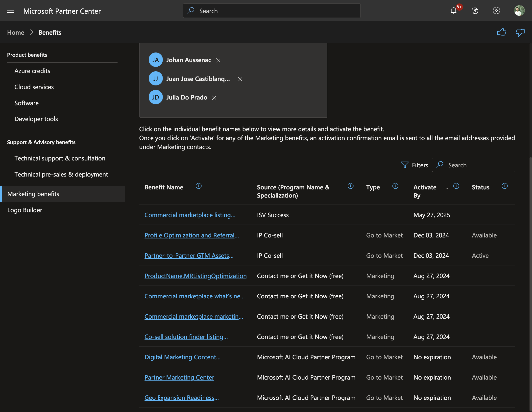532x412 pixels.
Task: Open Logo Builder in sidebar
Action: (x=25, y=210)
